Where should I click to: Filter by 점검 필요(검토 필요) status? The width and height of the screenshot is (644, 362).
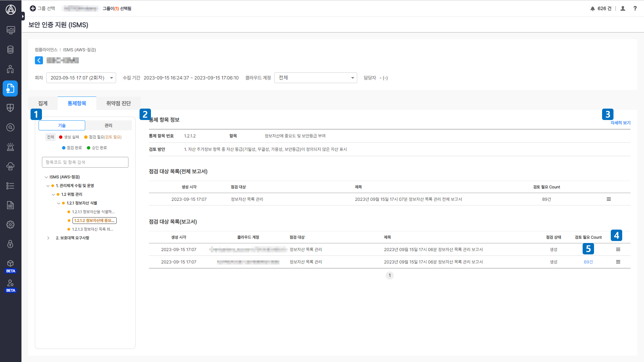tap(103, 137)
